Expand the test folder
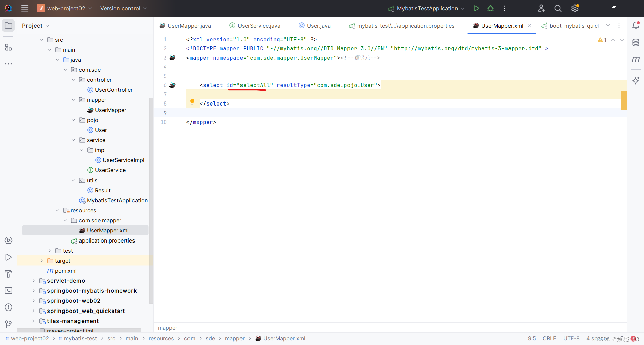This screenshot has width=644, height=345. pos(50,251)
